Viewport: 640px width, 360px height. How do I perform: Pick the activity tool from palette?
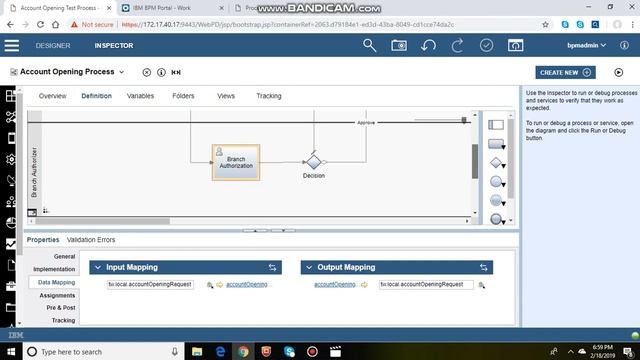(496, 144)
